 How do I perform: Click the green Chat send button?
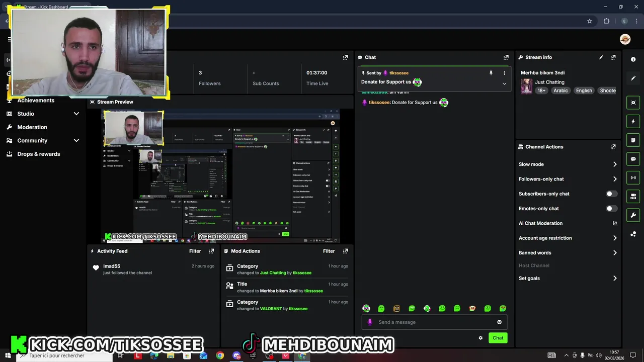point(498,338)
